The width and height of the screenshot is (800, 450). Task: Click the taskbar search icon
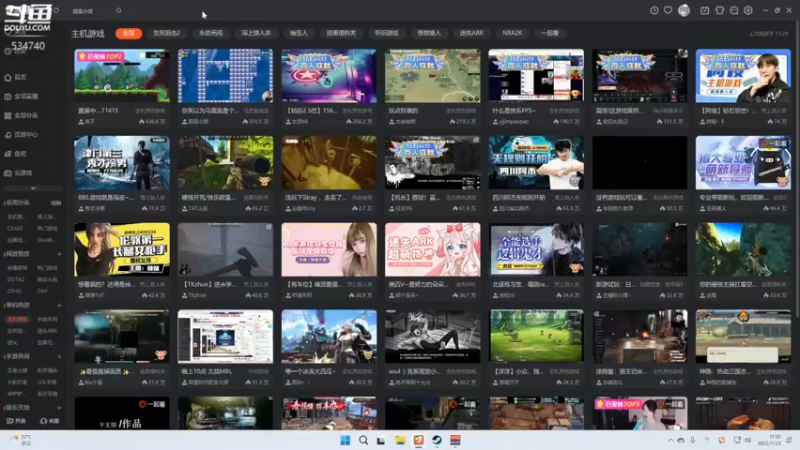click(363, 440)
